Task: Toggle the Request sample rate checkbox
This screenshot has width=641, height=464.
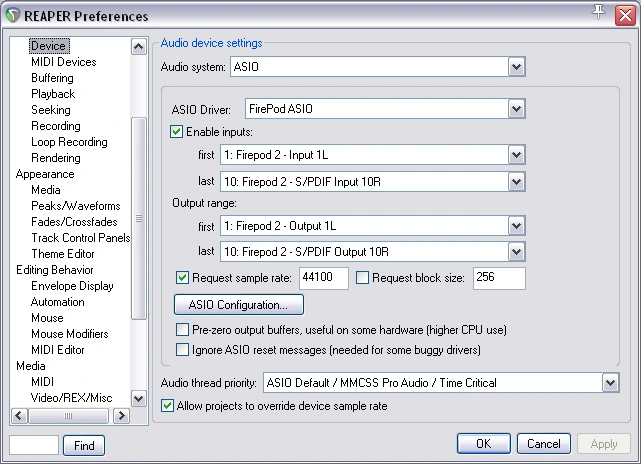Action: [x=182, y=278]
